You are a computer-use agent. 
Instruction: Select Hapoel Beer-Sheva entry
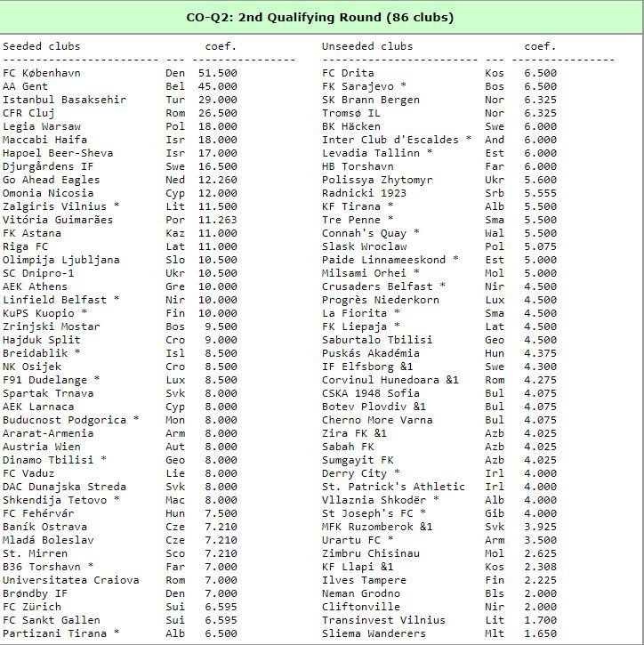coord(58,153)
